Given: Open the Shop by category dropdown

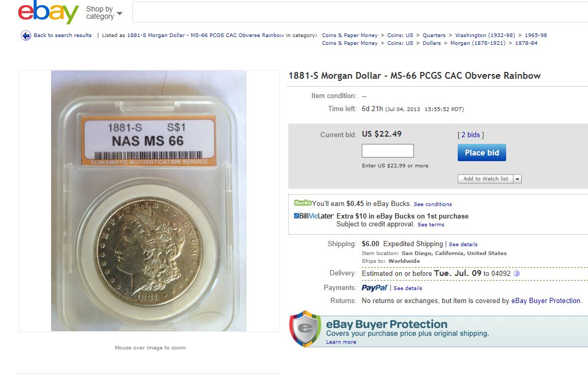Looking at the screenshot, I should coord(104,13).
